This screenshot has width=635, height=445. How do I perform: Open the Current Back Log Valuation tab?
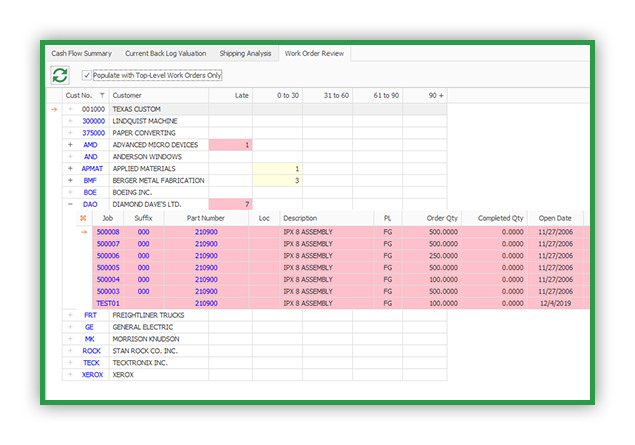point(165,53)
